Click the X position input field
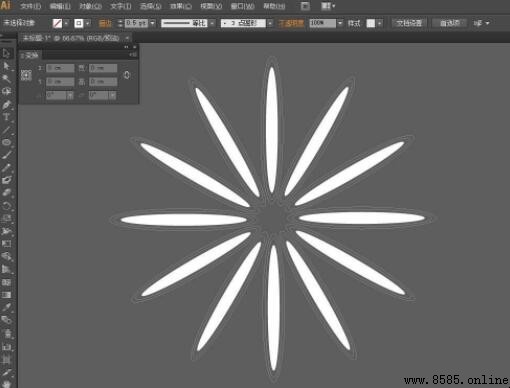 coord(60,68)
